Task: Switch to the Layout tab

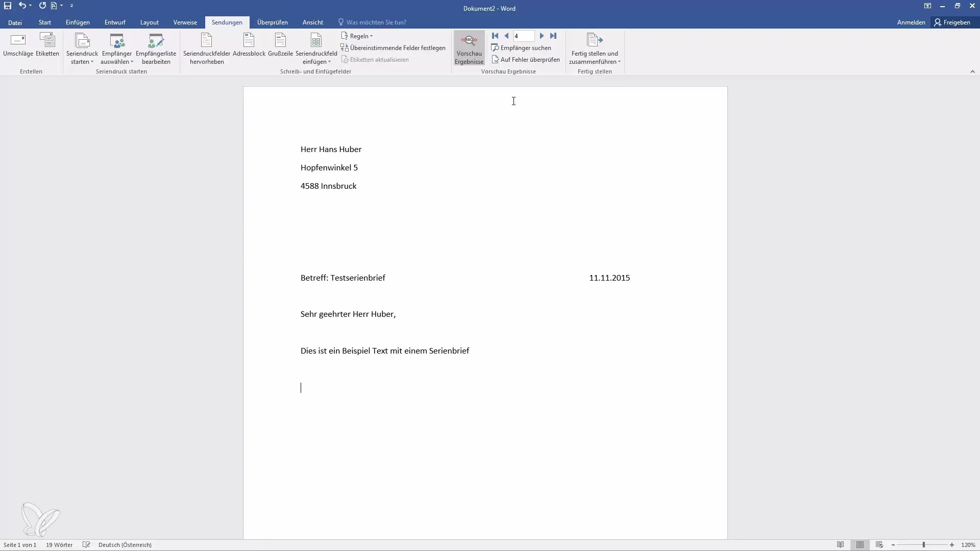Action: 150,22
